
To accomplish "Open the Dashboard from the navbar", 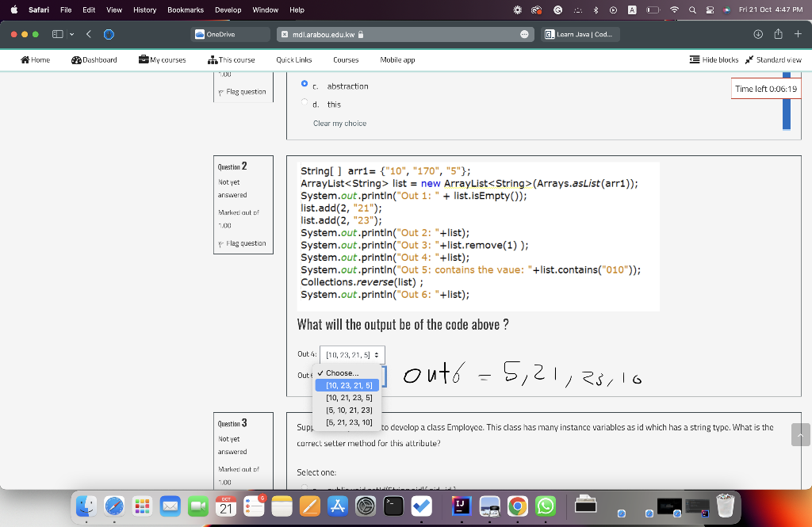I will click(94, 59).
